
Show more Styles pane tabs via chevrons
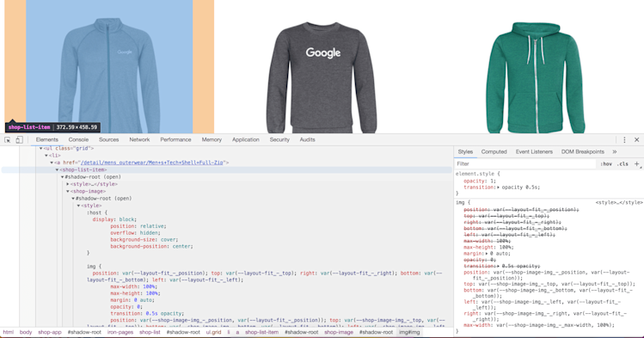(615, 152)
